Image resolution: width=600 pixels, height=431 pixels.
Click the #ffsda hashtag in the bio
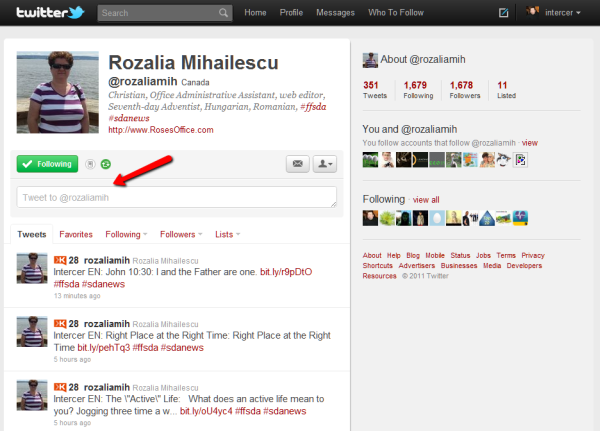pos(313,106)
